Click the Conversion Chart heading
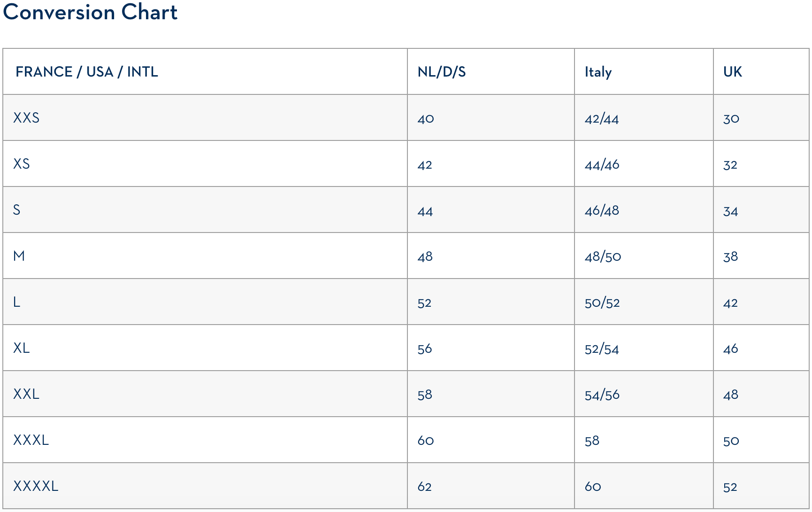This screenshot has width=812, height=512. click(90, 12)
